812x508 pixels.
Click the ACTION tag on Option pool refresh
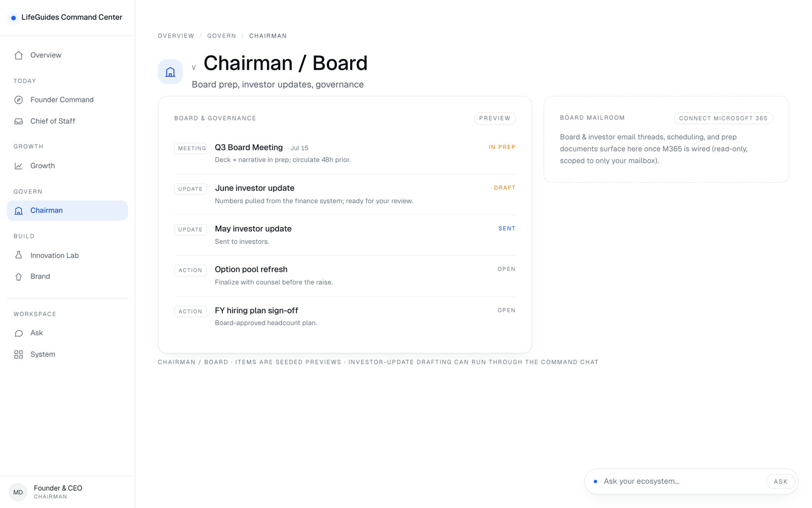pos(190,270)
